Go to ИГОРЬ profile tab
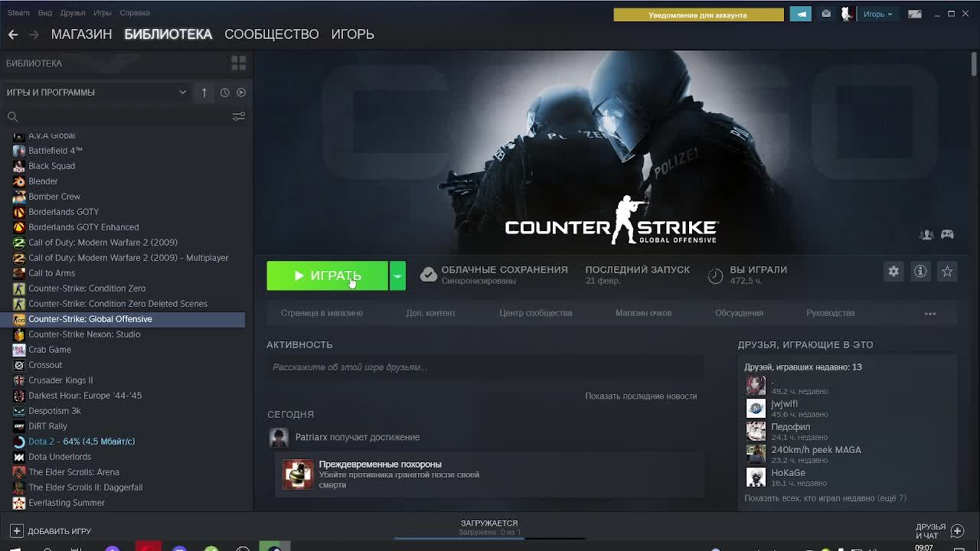Viewport: 980px width, 551px height. (352, 34)
